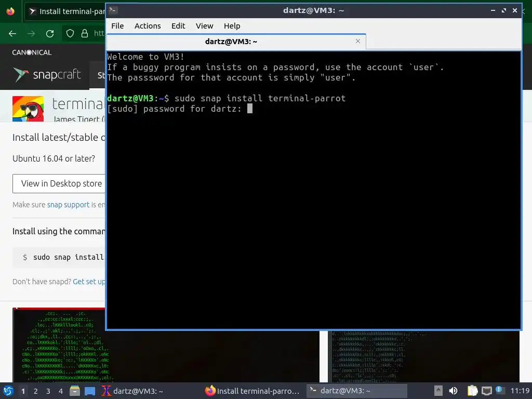Switch to workspace 4
This screenshot has height=399, width=532.
pos(61,391)
